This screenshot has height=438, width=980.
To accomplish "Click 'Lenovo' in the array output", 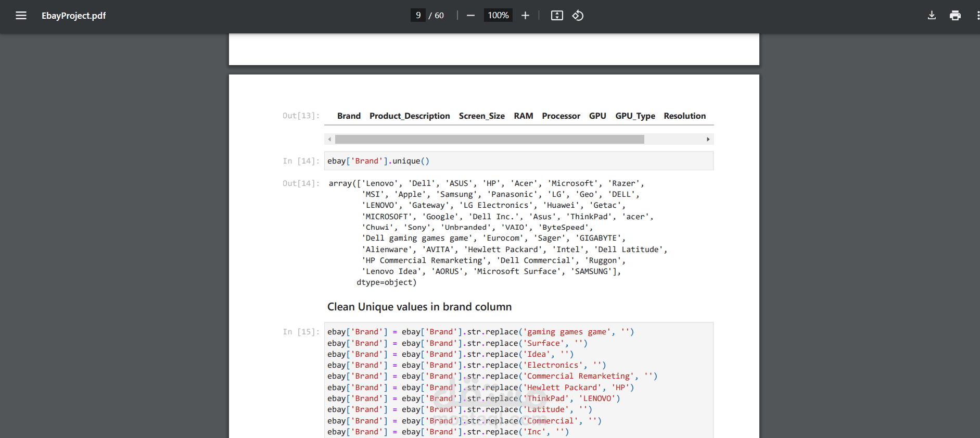I will [380, 183].
